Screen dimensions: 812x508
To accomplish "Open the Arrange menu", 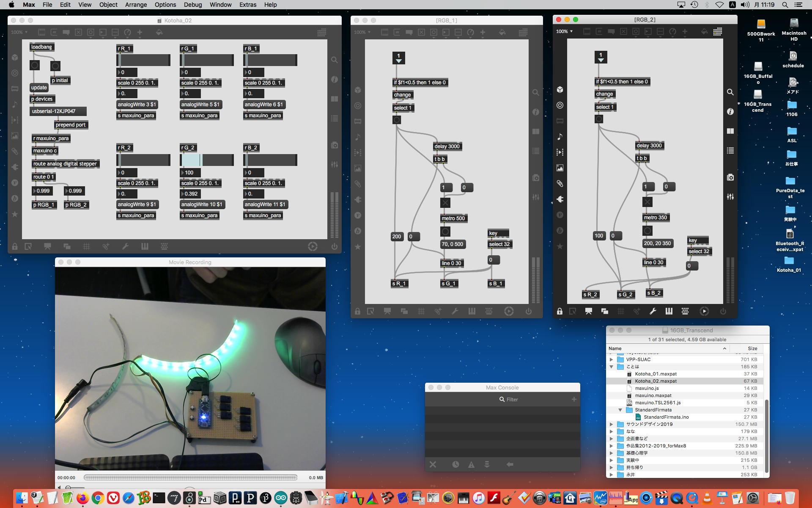I will pos(136,5).
